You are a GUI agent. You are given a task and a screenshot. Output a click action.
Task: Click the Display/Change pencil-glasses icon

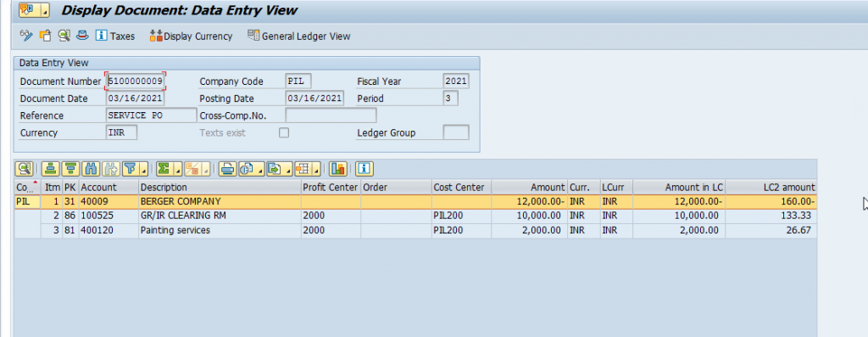tap(26, 36)
